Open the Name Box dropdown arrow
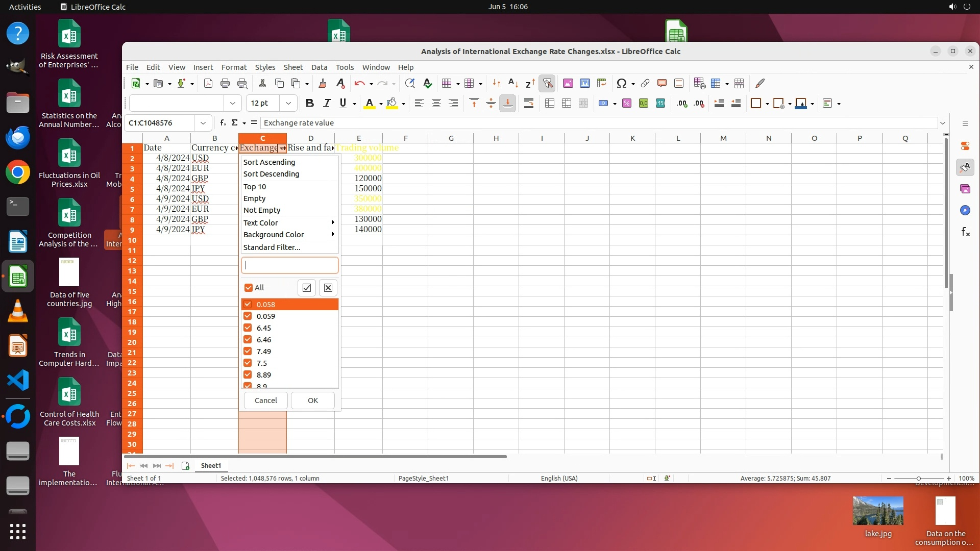Screen dimensions: 980x551 [x=203, y=123]
